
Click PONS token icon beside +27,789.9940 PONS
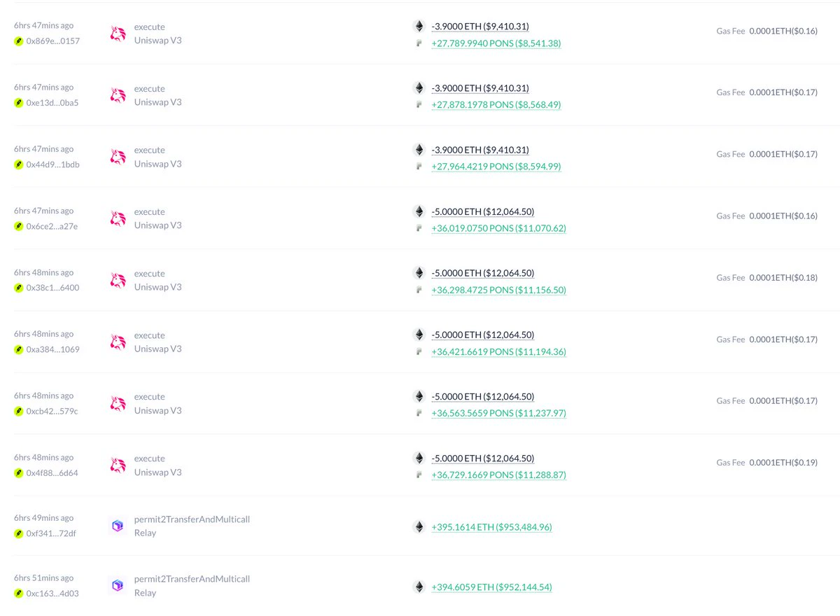419,43
